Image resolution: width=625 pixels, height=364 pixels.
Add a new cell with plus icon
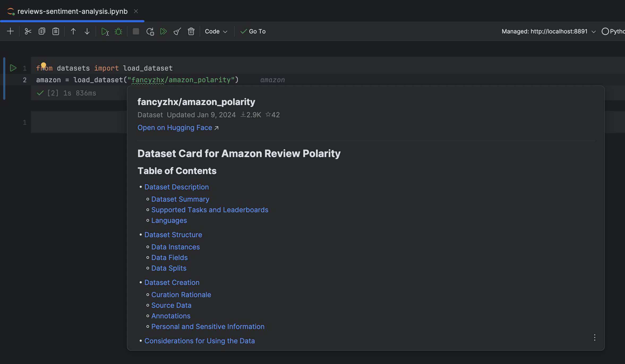coord(10,31)
